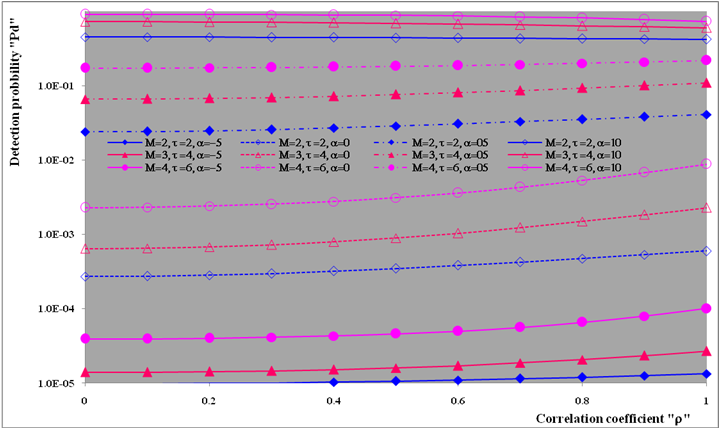Image resolution: width=720 pixels, height=430 pixels.
Task: Click the 0.2 x-axis tick label
Action: point(208,398)
